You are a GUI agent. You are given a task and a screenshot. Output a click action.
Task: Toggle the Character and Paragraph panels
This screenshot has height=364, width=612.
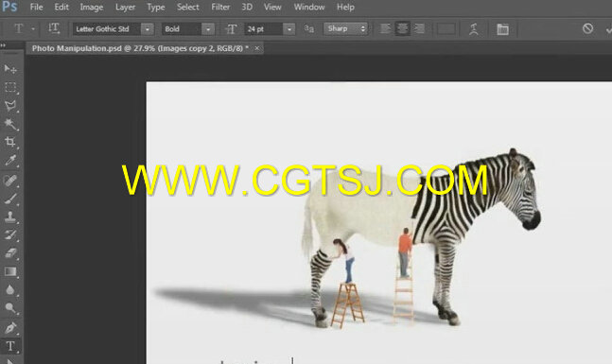click(x=502, y=29)
